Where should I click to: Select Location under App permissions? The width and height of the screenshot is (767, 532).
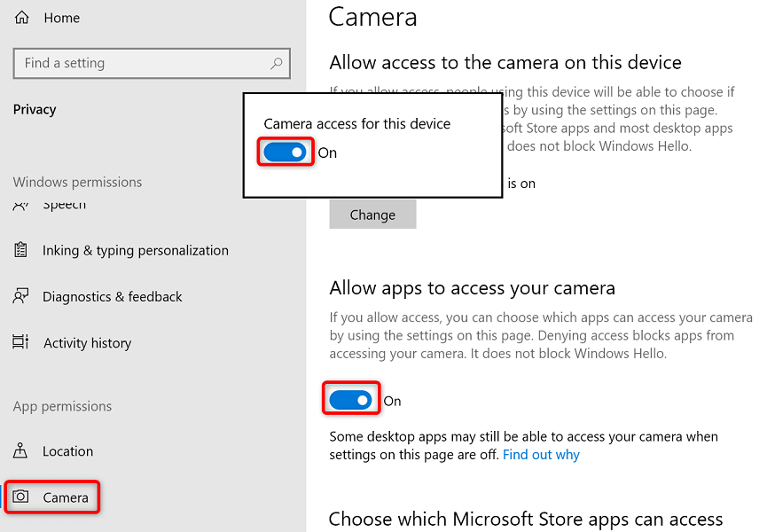67,451
